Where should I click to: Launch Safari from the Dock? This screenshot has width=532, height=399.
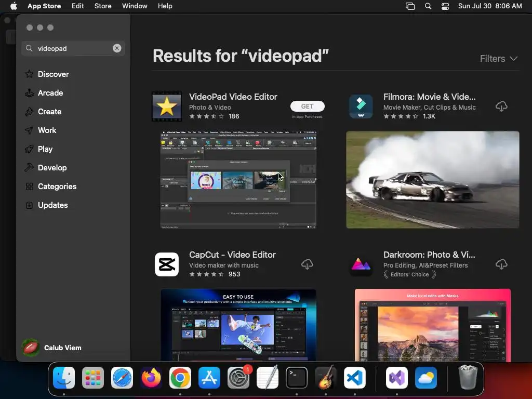[122, 378]
